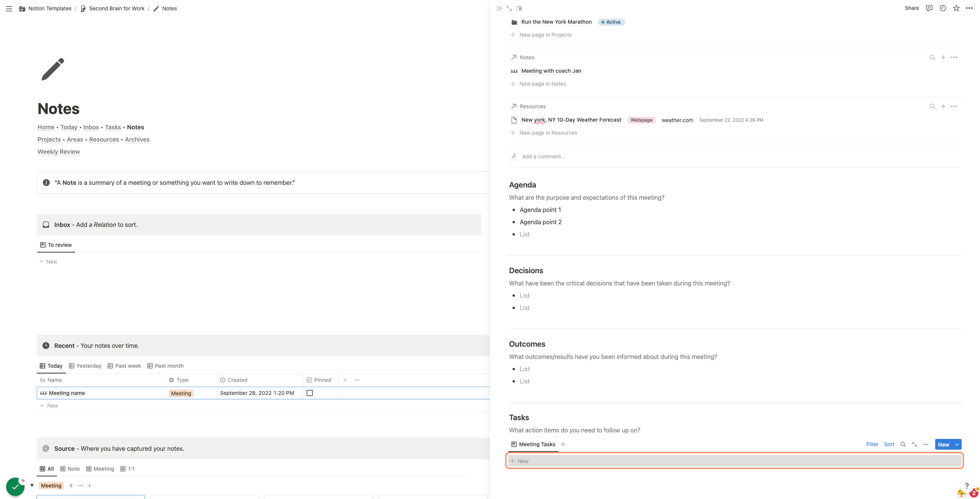
Task: Open the dropdown arrow beside New button
Action: point(957,444)
